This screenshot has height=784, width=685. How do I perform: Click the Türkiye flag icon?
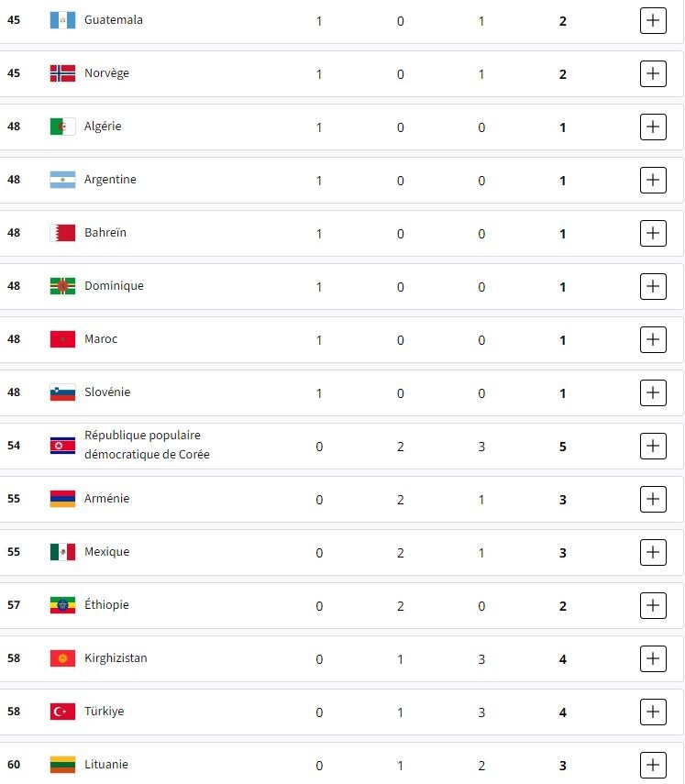(62, 712)
